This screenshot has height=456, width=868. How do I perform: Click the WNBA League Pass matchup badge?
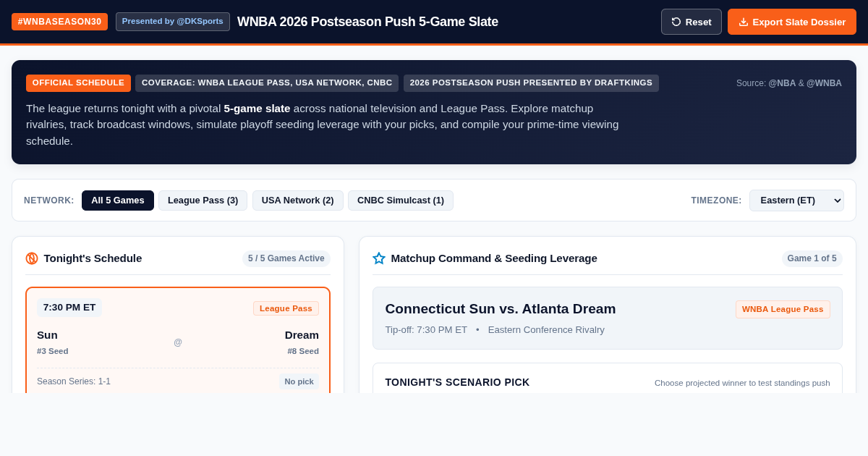[x=783, y=309]
